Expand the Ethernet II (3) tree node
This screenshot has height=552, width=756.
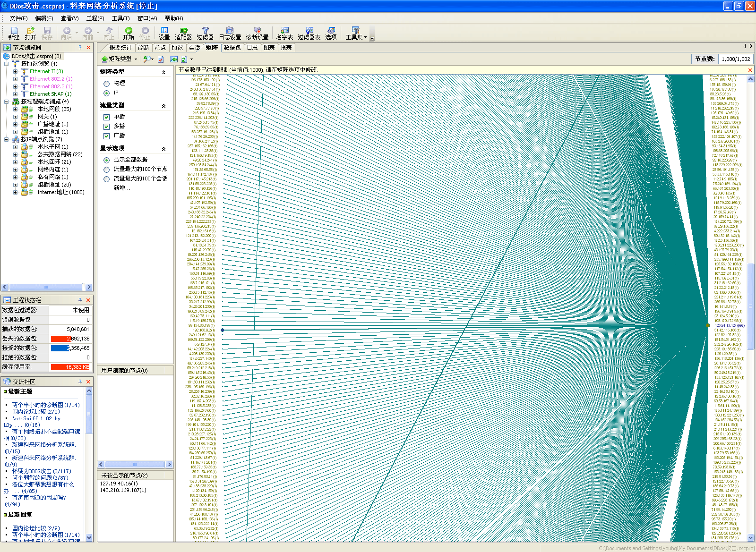(16, 71)
